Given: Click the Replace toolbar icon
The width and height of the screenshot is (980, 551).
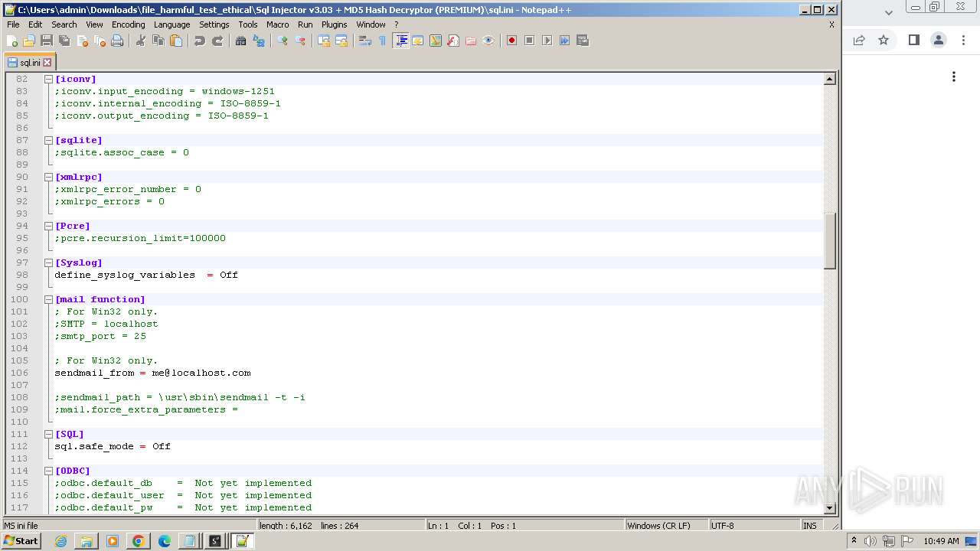Looking at the screenshot, I should [x=259, y=41].
